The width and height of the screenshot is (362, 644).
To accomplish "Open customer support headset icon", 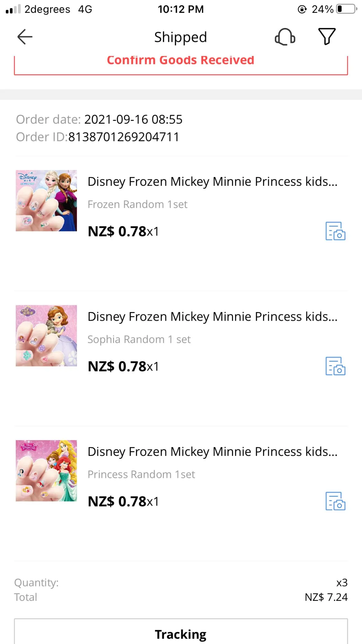I will 285,37.
